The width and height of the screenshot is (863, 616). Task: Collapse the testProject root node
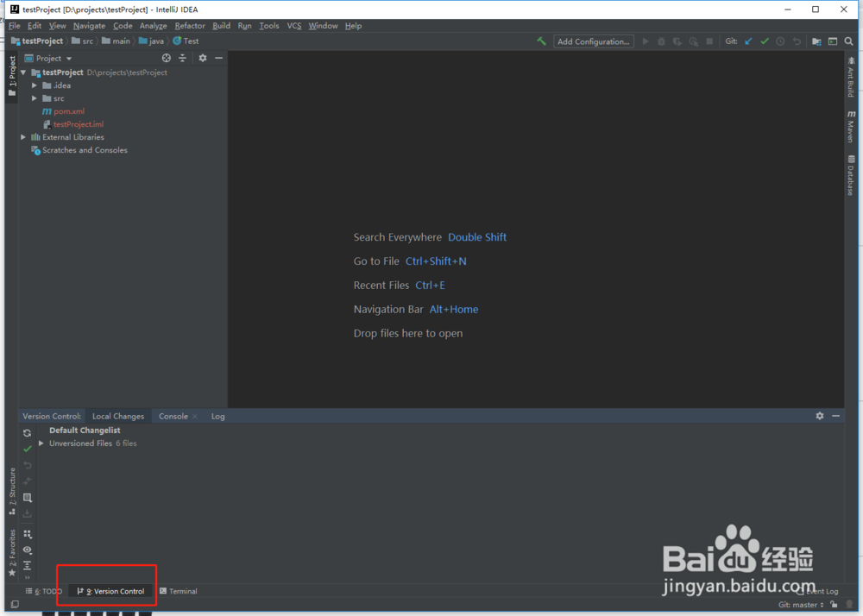[x=23, y=72]
